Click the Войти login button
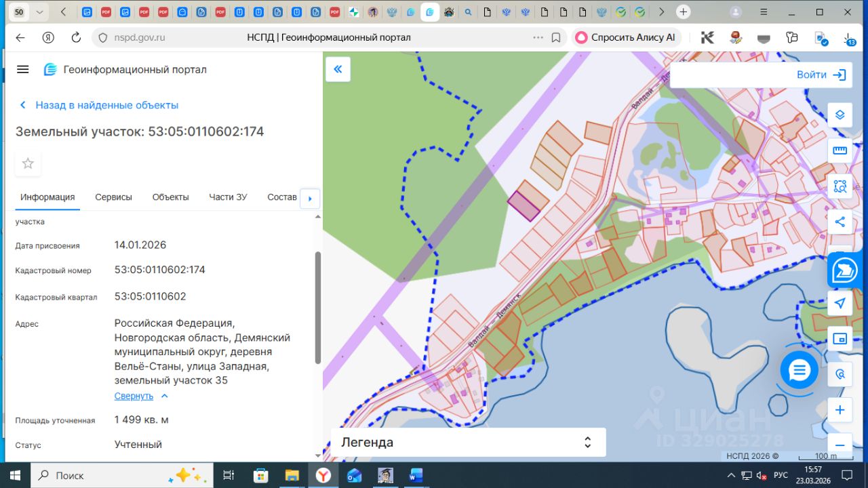Image resolution: width=868 pixels, height=488 pixels. (821, 75)
